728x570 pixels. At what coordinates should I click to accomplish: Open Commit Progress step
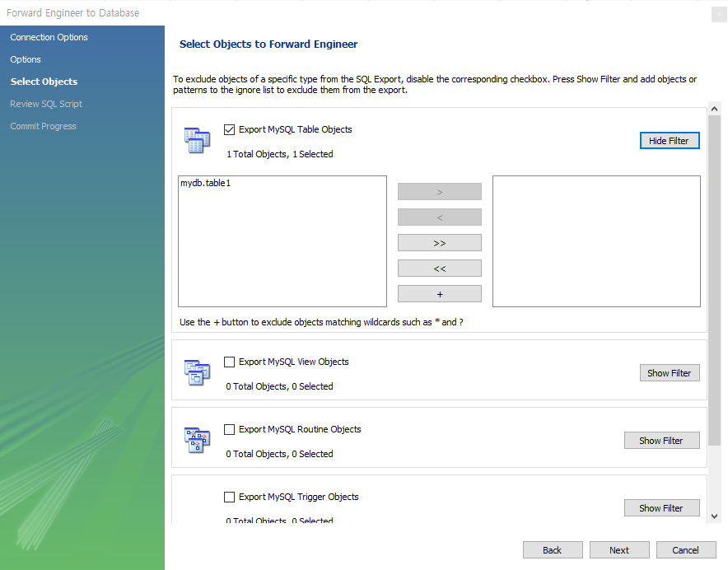coord(43,126)
